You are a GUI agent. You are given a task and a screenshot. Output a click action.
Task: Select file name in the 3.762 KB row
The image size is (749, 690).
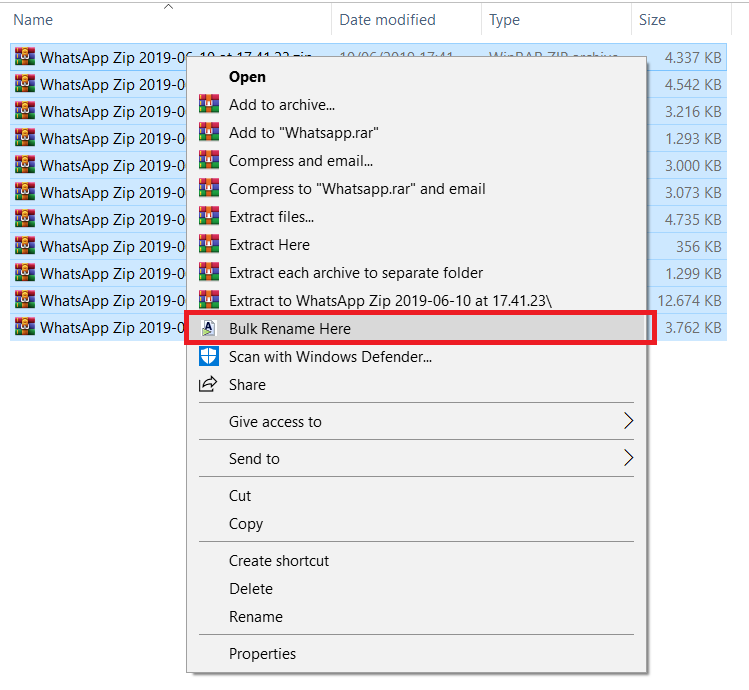[112, 327]
